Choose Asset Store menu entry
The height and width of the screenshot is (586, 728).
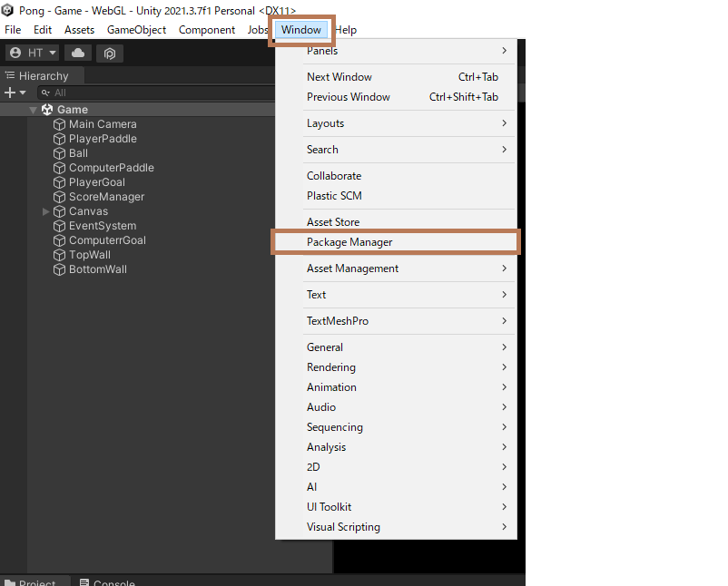(396, 222)
